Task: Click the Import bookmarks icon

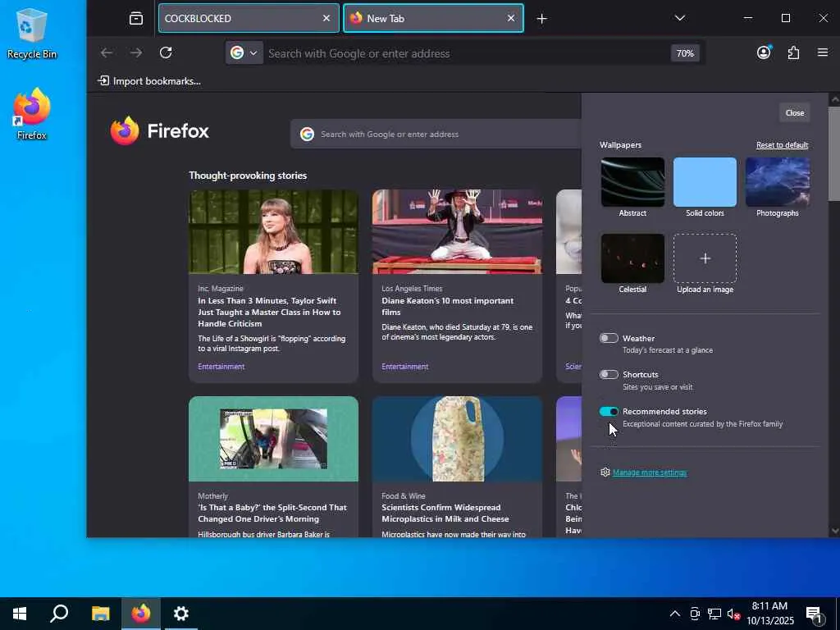Action: 103,81
